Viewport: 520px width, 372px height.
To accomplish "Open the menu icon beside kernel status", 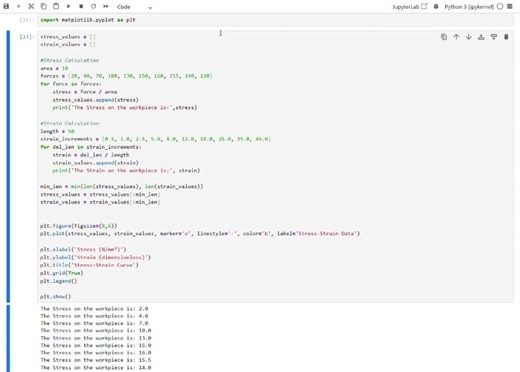I will (510, 6).
